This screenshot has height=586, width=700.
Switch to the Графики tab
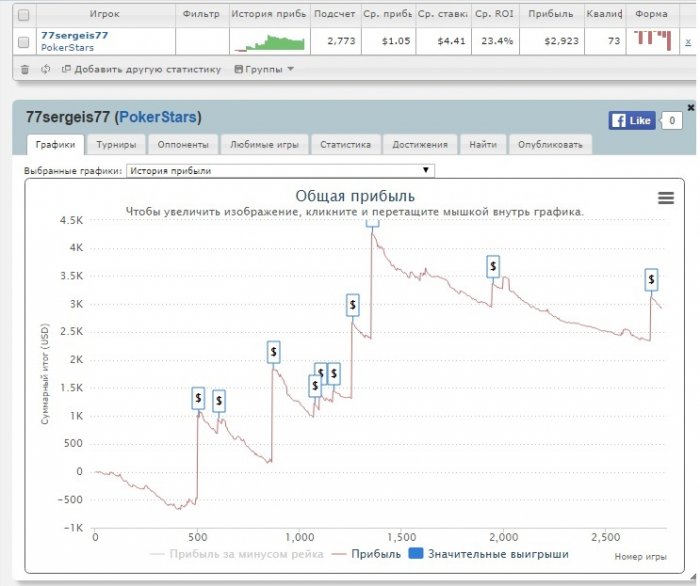55,145
